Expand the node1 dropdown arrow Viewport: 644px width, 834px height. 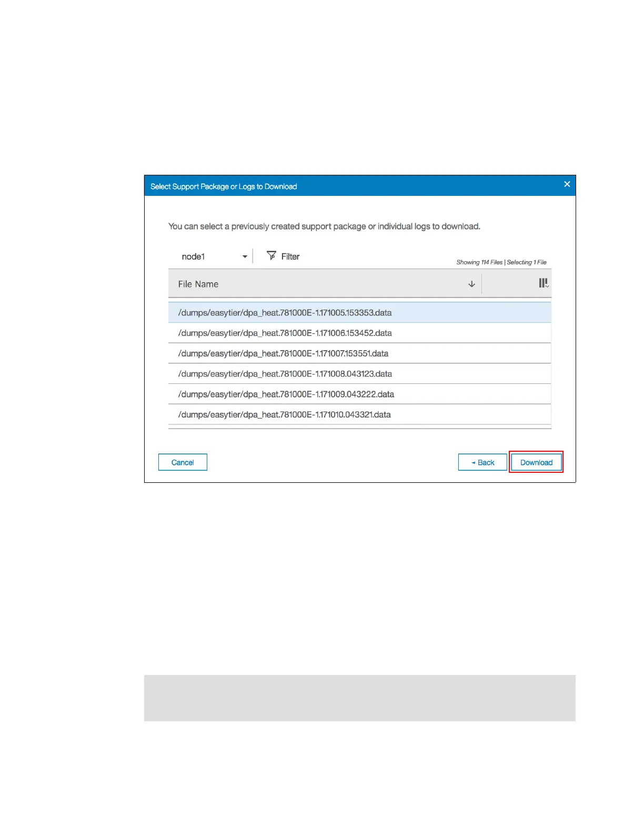click(245, 257)
